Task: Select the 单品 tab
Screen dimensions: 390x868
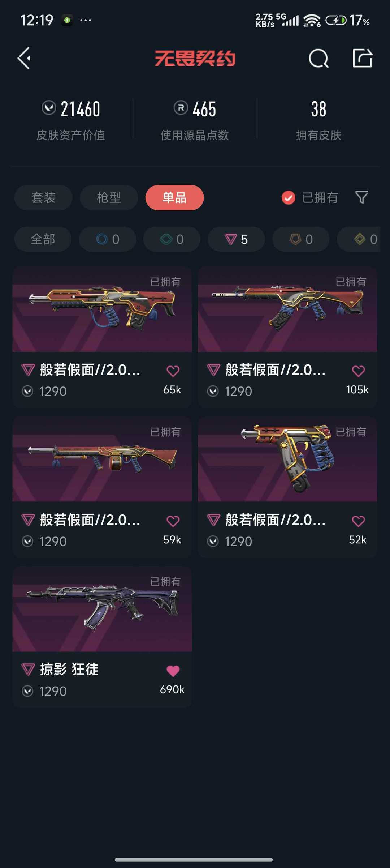Action: point(174,197)
